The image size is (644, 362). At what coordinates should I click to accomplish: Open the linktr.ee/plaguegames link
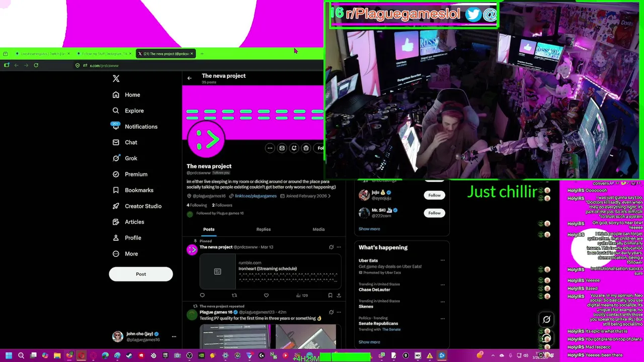coord(256,196)
